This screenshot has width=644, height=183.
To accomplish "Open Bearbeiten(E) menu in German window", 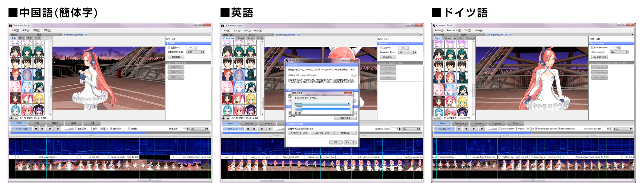I will (x=454, y=31).
